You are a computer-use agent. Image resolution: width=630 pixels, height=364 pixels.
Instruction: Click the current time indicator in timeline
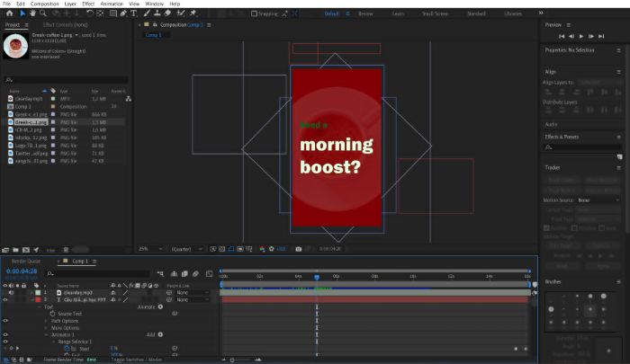point(317,277)
